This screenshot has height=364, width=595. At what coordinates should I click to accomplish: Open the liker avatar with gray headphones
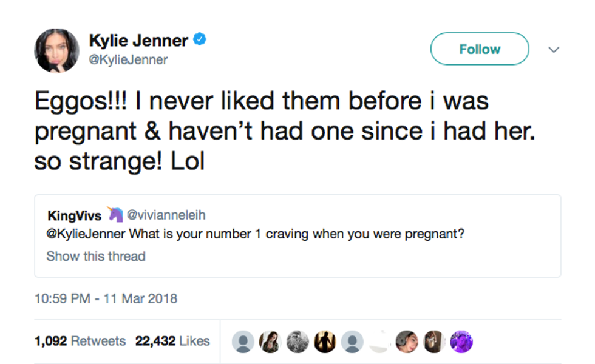[407, 342]
